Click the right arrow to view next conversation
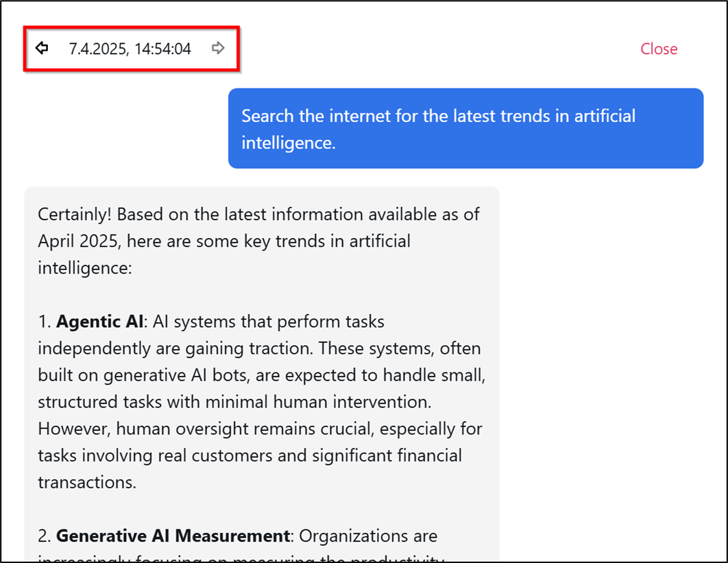The width and height of the screenshot is (728, 563). click(x=218, y=48)
